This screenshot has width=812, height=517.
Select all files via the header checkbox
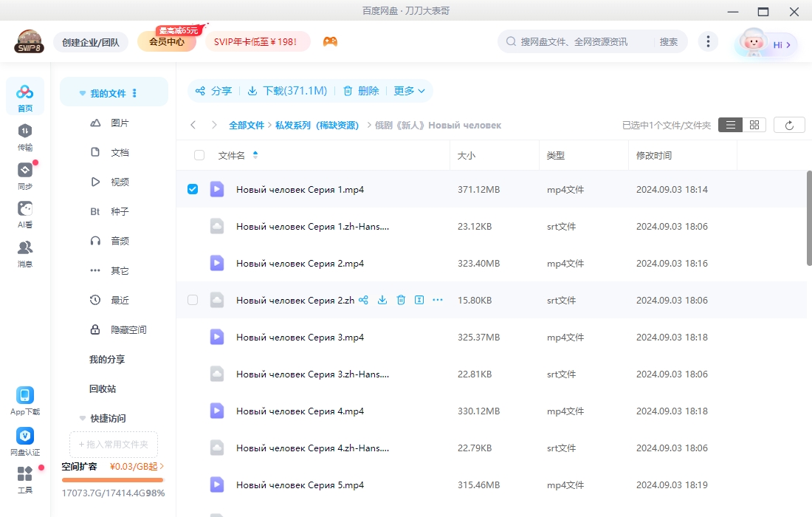[x=199, y=155]
